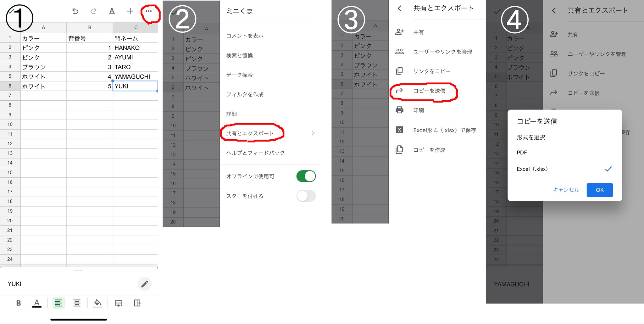This screenshot has height=324, width=644.
Task: Dismiss the dialog with キャンセル
Action: 566,190
